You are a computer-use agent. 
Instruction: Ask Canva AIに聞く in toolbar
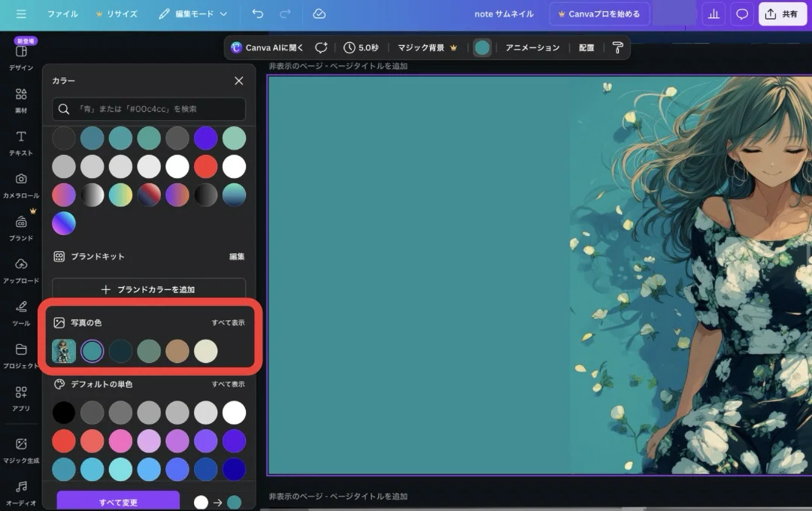tap(267, 47)
